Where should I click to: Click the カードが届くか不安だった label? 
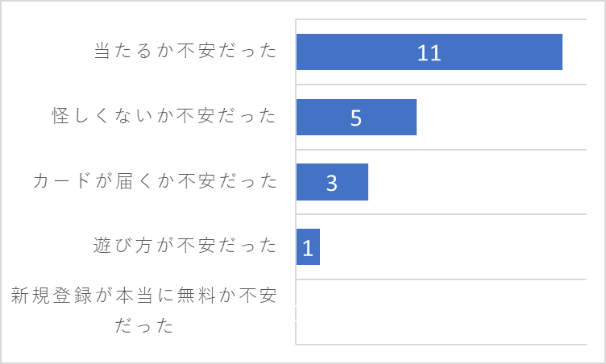pos(155,180)
